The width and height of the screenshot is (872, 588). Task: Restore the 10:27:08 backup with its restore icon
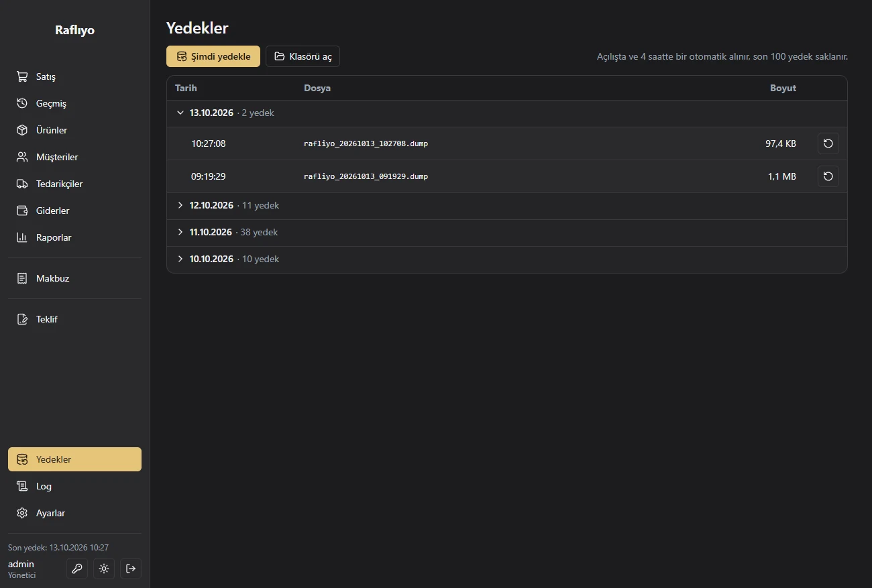[x=828, y=143]
